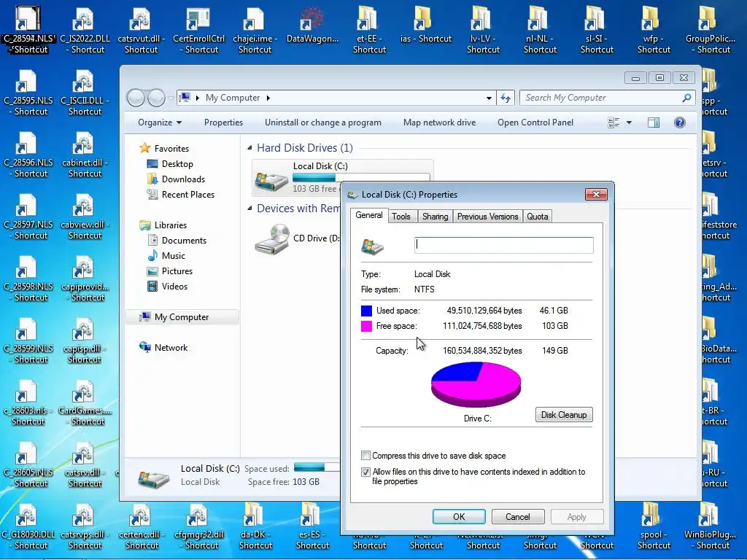The height and width of the screenshot is (560, 747).
Task: Click Uninstall or change a program
Action: [323, 122]
